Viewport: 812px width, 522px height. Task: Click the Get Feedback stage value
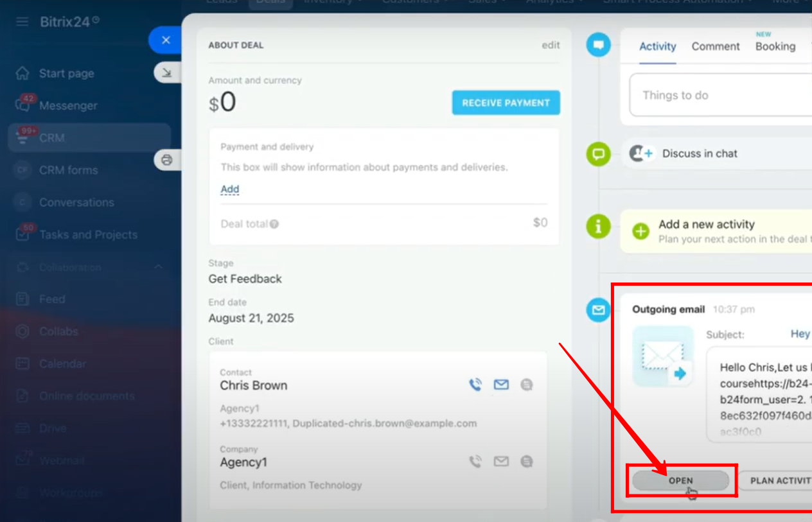[245, 279]
